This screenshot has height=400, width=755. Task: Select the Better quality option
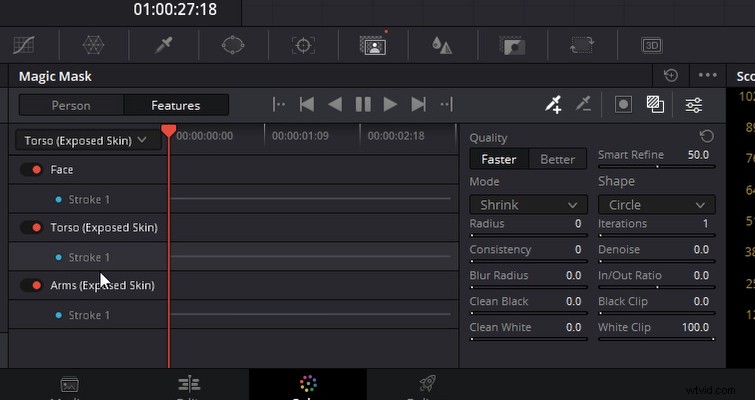point(558,159)
